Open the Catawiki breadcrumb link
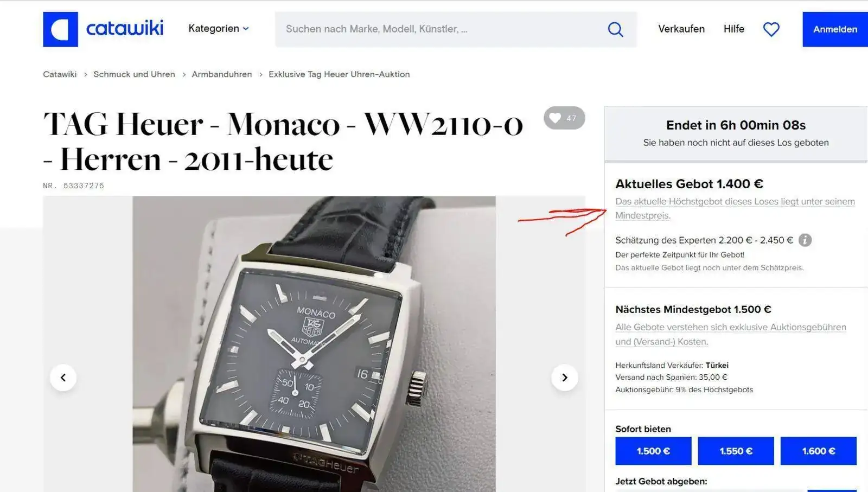Screen dimensions: 868x492 [60, 74]
